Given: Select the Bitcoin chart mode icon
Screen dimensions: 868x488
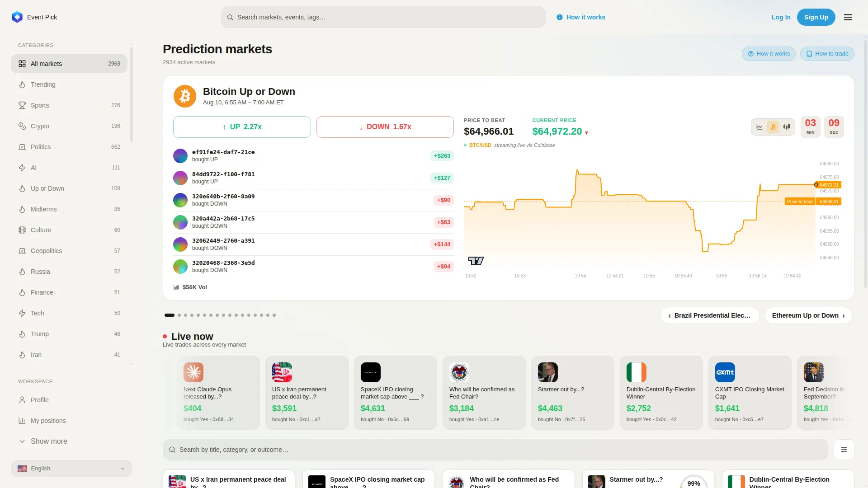Looking at the screenshot, I should [773, 127].
